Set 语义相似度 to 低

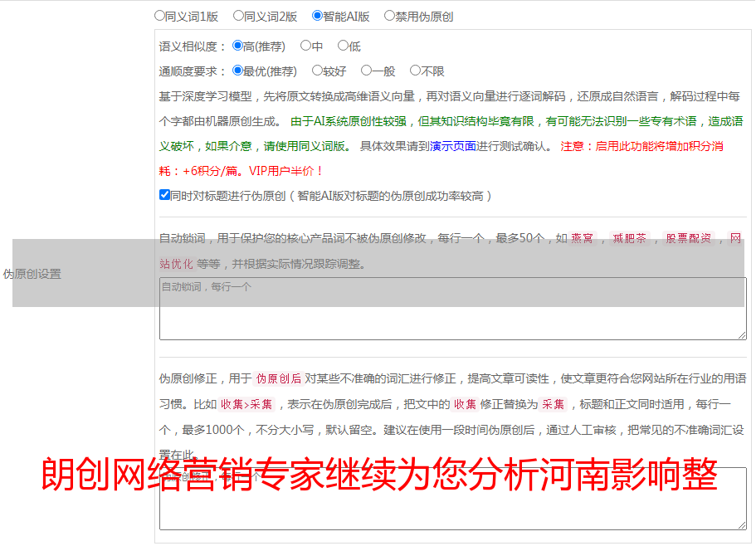(343, 46)
